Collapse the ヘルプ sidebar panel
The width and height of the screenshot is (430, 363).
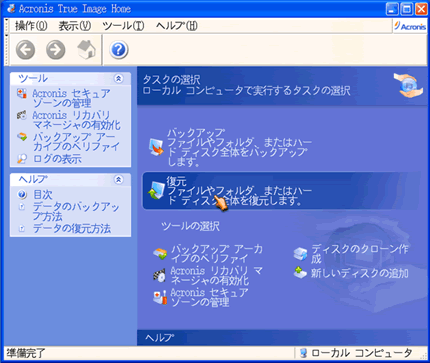118,180
